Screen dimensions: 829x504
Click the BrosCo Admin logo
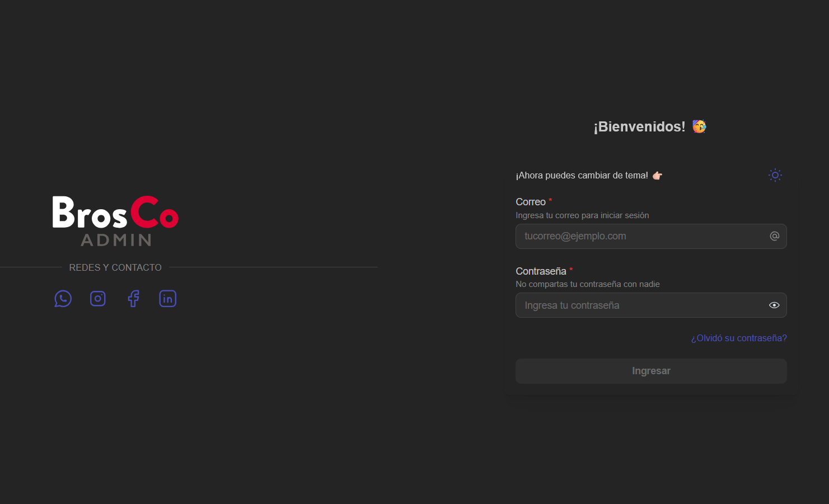tap(115, 221)
